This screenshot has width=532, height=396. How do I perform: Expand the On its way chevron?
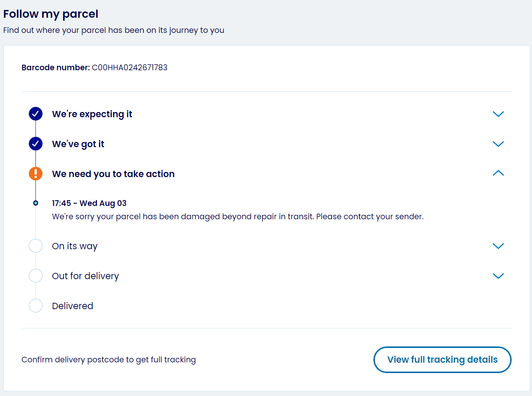click(x=498, y=246)
